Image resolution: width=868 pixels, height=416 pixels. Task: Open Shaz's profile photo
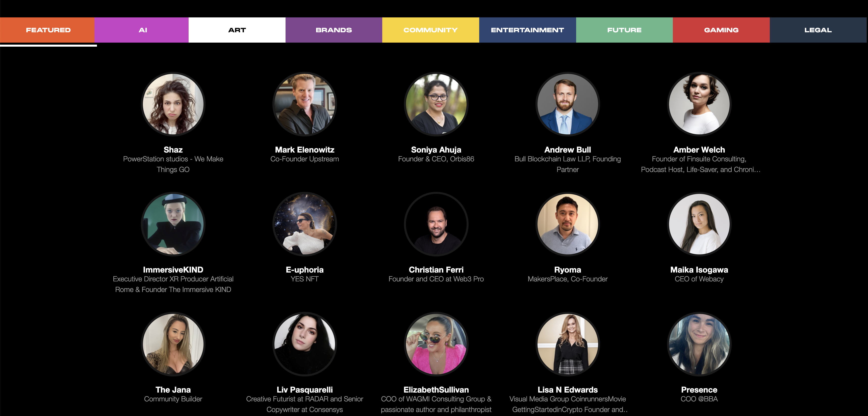click(x=173, y=104)
